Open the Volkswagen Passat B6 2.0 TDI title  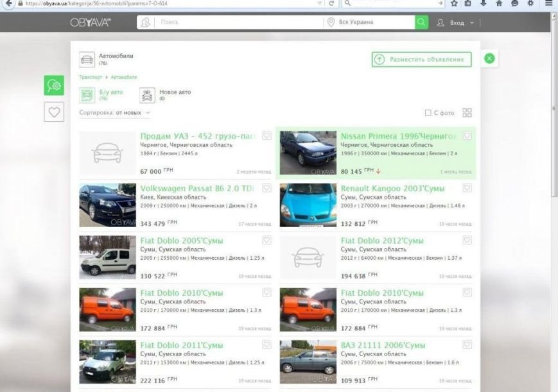click(x=197, y=188)
